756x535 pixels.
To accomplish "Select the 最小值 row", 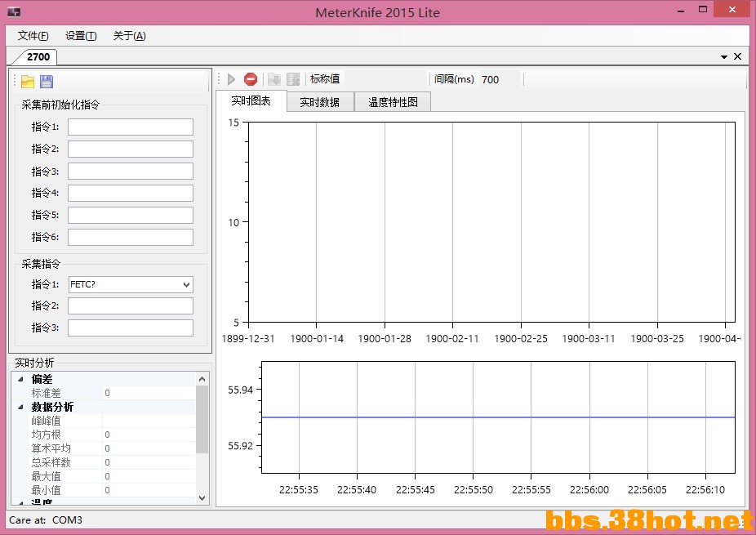I will (113, 491).
